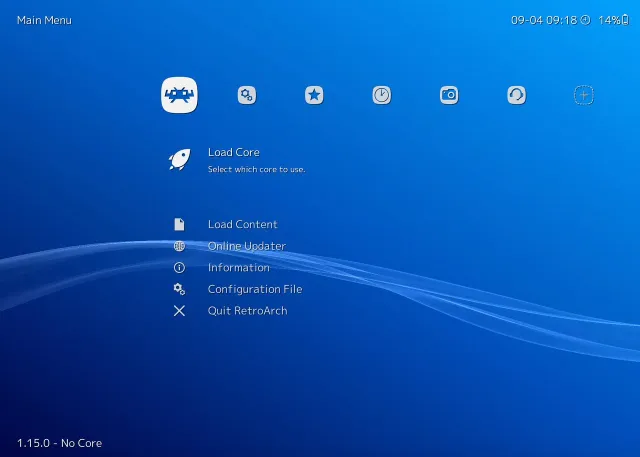Viewport: 640px width, 457px height.
Task: Click the globe icon beside Online Updater
Action: click(179, 246)
